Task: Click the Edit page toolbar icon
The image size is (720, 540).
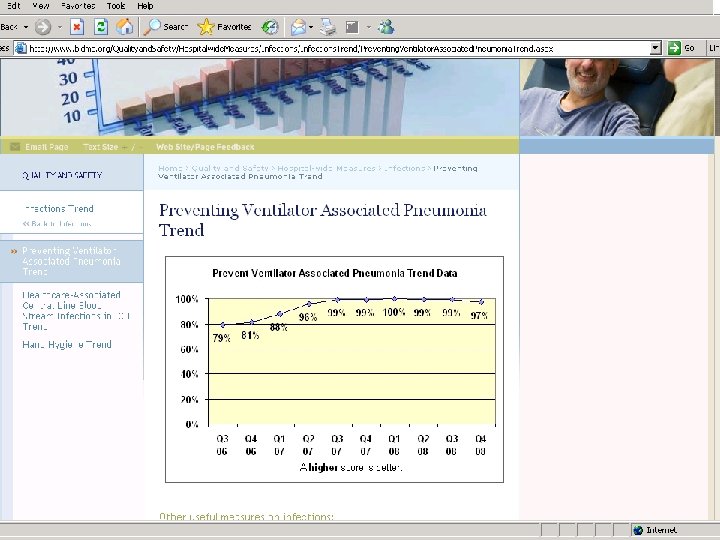Action: point(352,27)
